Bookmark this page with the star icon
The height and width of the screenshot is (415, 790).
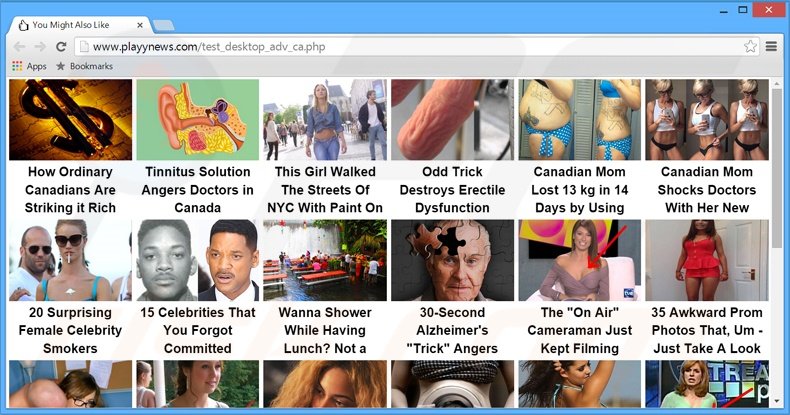(x=750, y=46)
